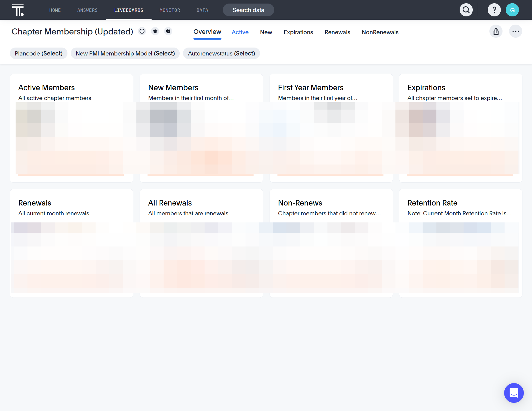
Task: Switch to the Active tab
Action: click(x=240, y=32)
